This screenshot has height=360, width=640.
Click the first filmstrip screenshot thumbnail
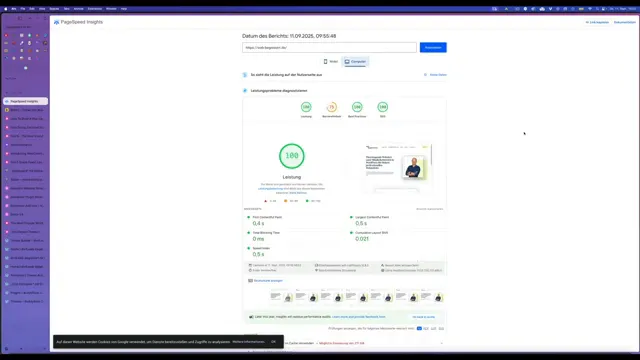(282, 297)
